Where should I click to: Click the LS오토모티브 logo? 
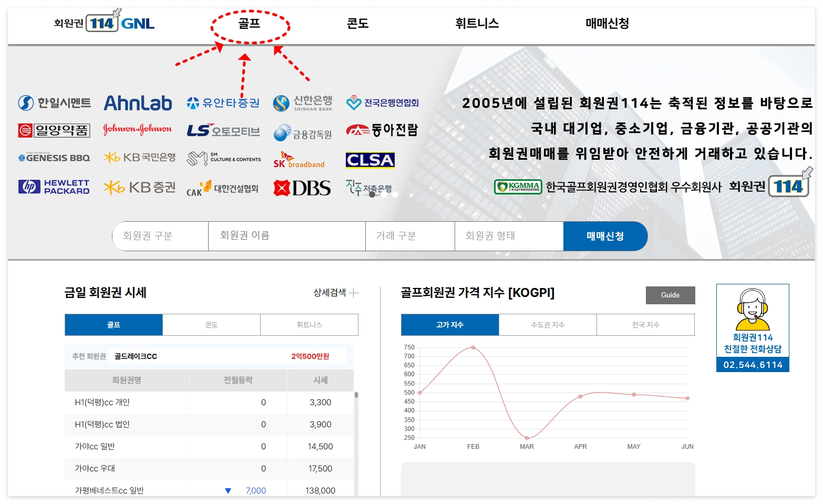coord(223,130)
